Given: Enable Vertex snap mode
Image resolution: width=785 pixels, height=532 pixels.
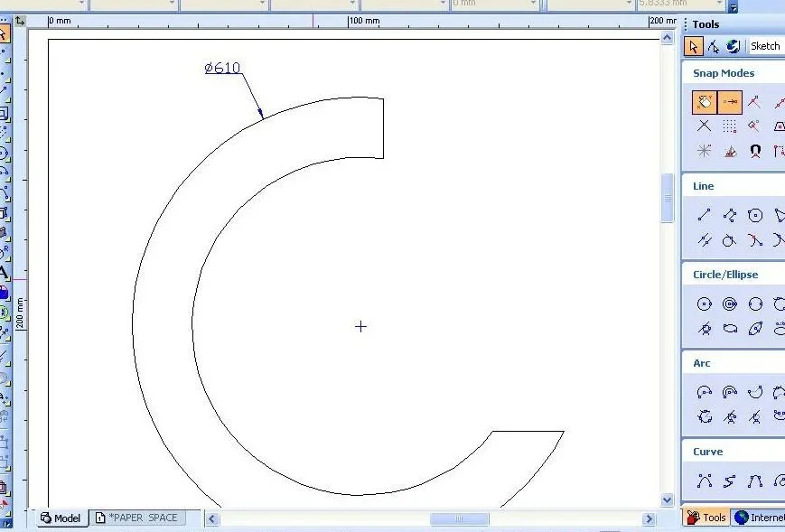Looking at the screenshot, I should click(x=754, y=102).
